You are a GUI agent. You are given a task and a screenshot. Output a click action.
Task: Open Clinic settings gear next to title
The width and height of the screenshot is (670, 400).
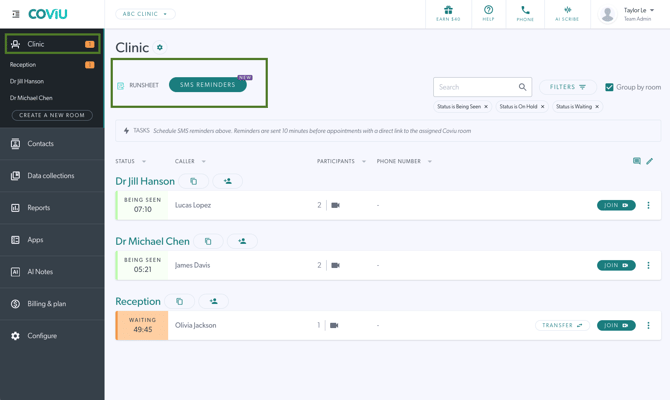[x=160, y=47]
